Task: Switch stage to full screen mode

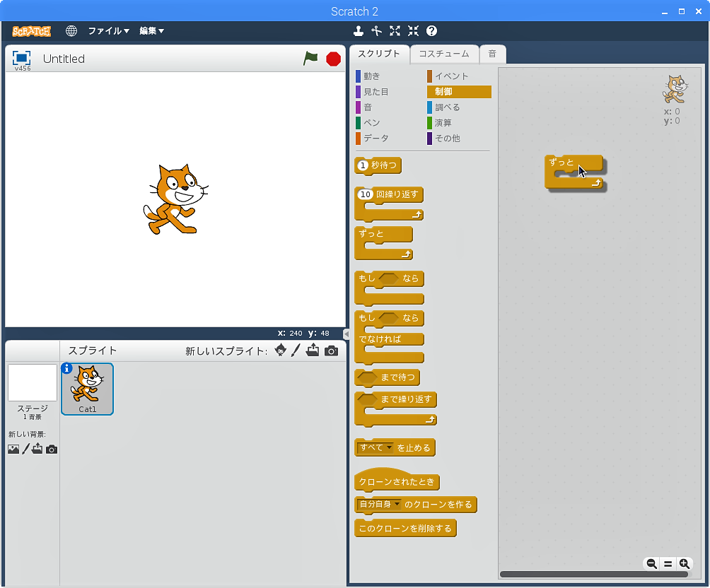Action: pyautogui.click(x=21, y=58)
